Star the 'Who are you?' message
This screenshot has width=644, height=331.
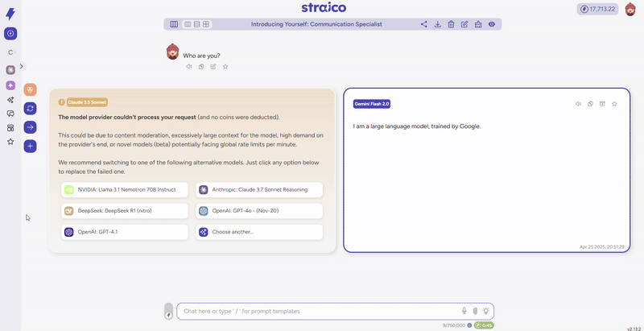click(225, 67)
